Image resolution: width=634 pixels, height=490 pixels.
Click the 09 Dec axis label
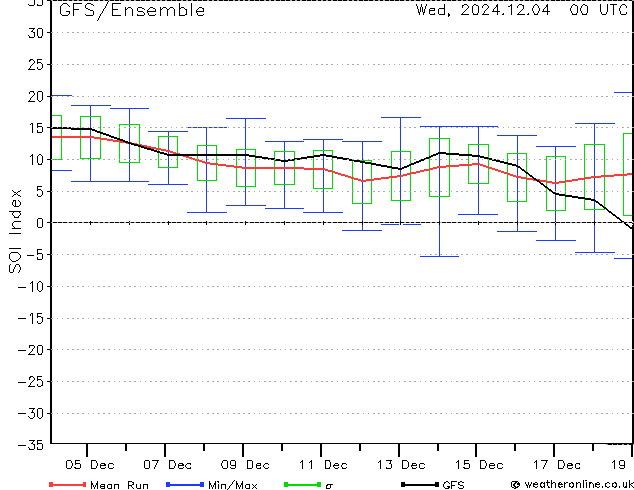tap(245, 465)
